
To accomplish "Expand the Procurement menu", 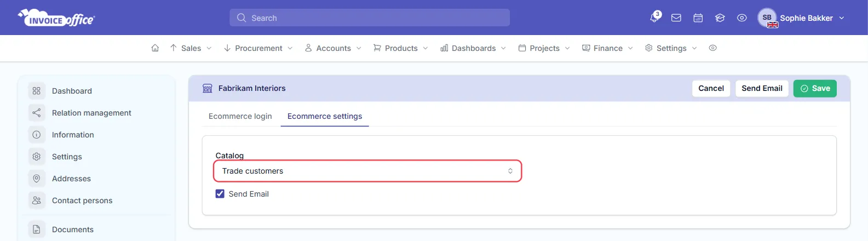I will point(258,48).
